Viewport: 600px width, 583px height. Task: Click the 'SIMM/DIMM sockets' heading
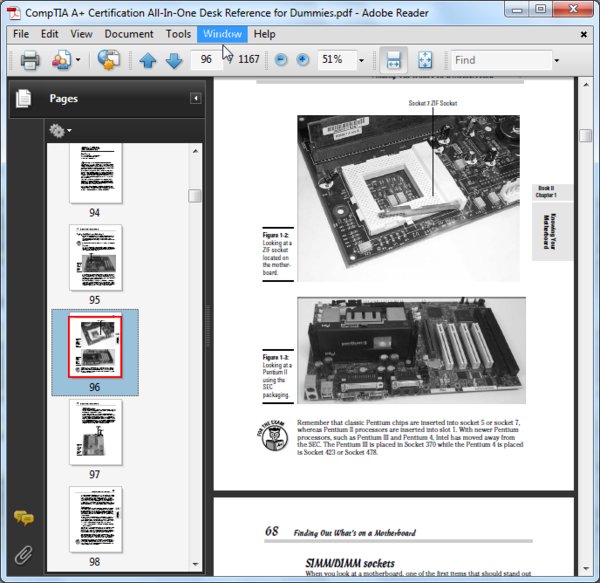[350, 563]
